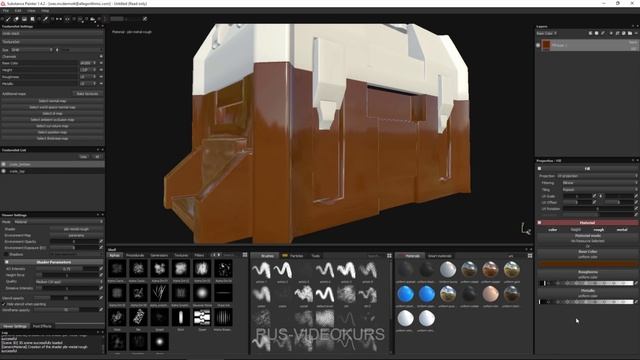Toggle the color channel in Material section

pos(552,230)
